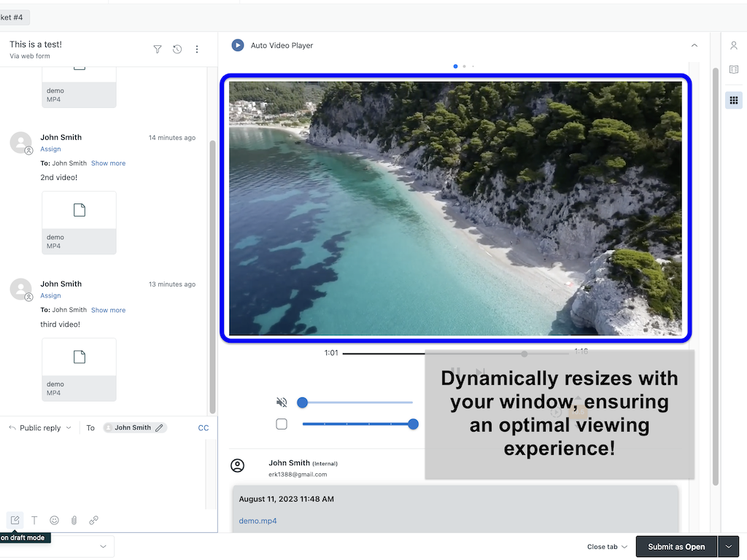Viewport: 747px width, 560px height.
Task: Click the erk1388@gmail.com email text
Action: click(x=298, y=474)
